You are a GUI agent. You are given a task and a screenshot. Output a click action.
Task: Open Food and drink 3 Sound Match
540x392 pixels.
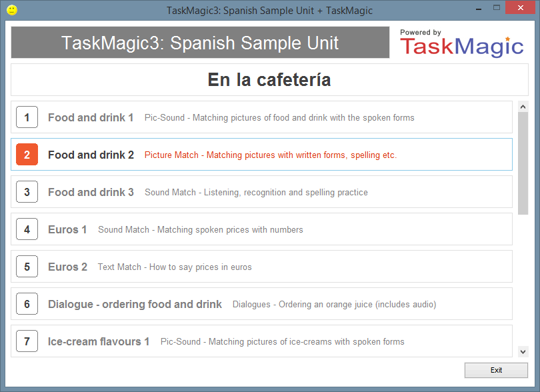click(x=261, y=192)
